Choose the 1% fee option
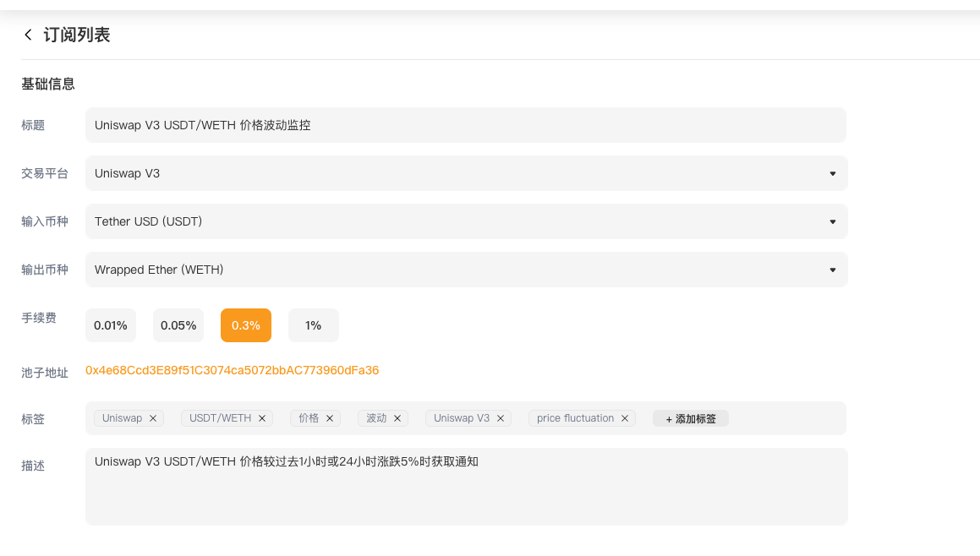This screenshot has width=980, height=556. [x=314, y=325]
